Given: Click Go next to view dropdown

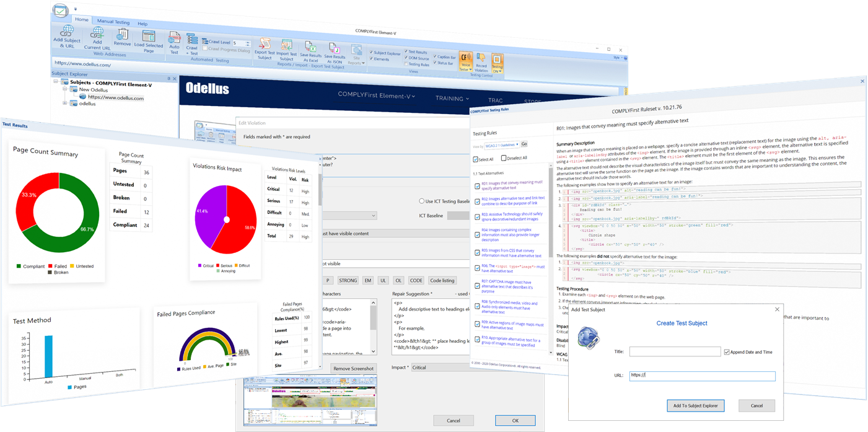Looking at the screenshot, I should click(x=524, y=144).
